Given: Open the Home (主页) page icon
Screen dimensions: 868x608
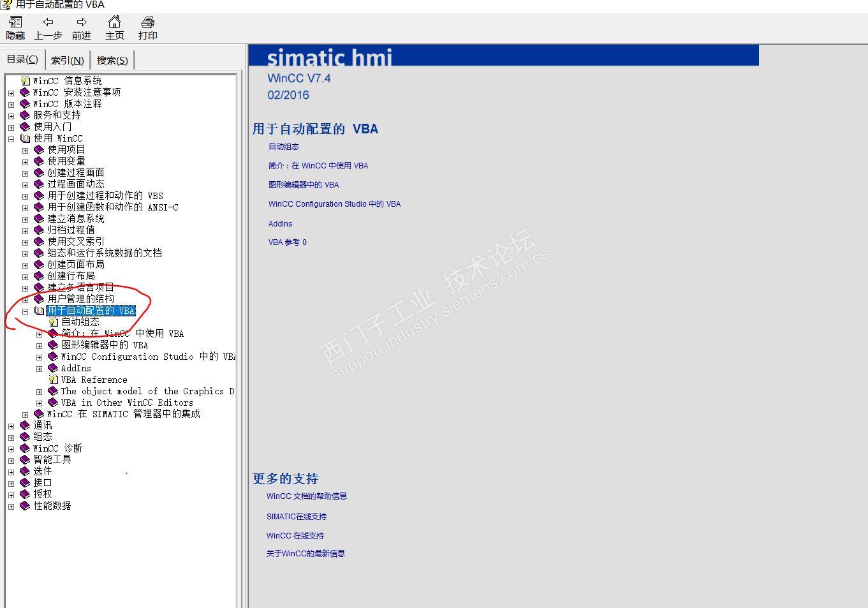Looking at the screenshot, I should click(115, 22).
